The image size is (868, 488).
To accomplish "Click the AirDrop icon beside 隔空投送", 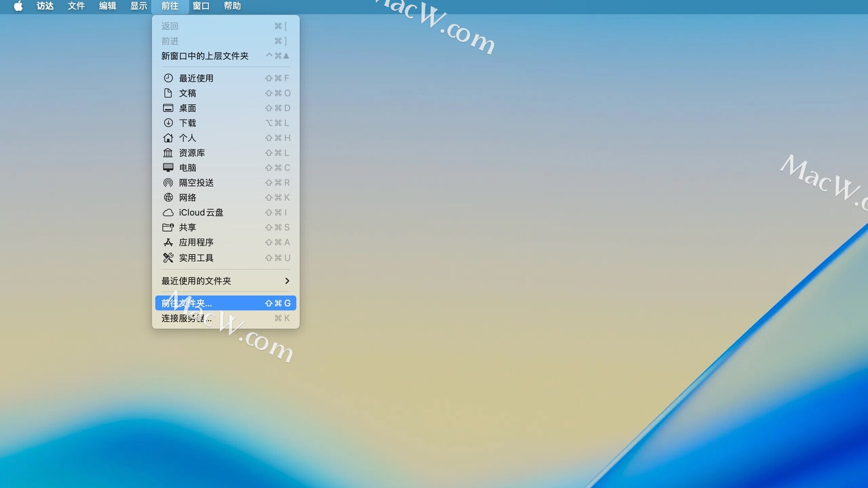I will pyautogui.click(x=168, y=183).
